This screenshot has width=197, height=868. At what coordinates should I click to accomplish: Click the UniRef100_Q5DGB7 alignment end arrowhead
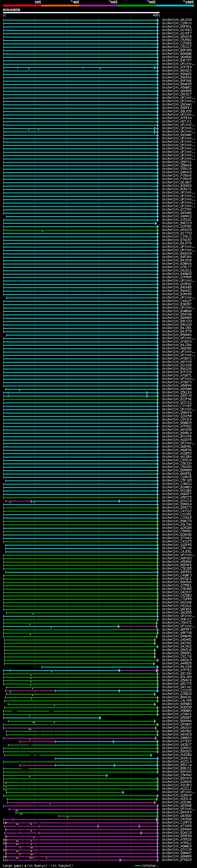coord(100,718)
